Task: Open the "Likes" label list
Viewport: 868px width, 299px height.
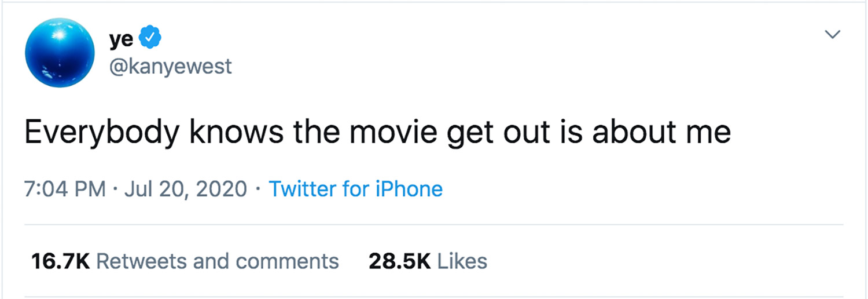Action: click(x=462, y=261)
